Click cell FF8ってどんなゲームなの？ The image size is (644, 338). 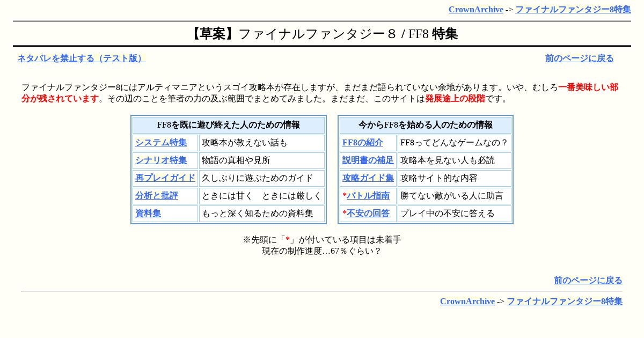pyautogui.click(x=455, y=143)
